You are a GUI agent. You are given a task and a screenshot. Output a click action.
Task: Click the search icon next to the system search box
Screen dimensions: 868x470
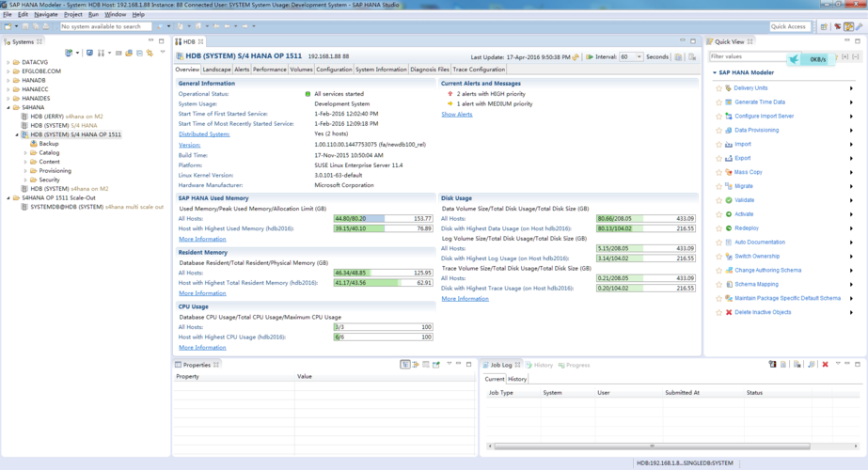(160, 26)
